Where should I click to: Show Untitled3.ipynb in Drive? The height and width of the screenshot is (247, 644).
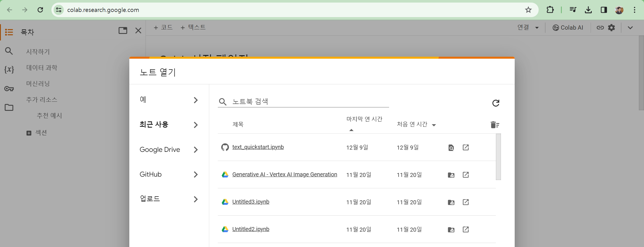click(x=451, y=202)
